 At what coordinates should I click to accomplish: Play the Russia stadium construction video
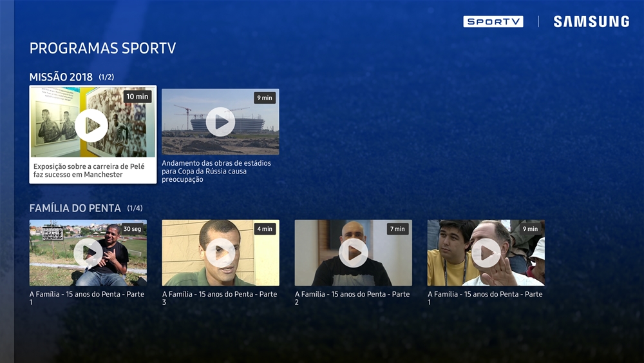coord(220,122)
